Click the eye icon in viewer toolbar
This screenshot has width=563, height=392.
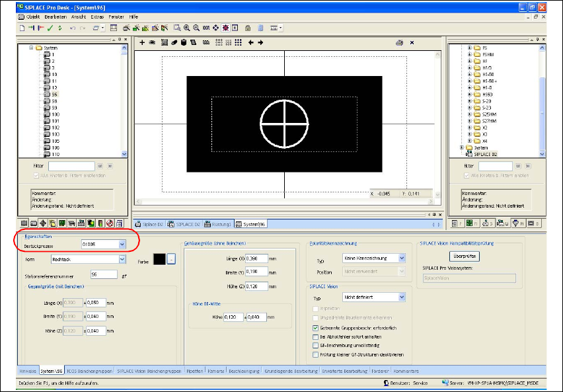152,42
